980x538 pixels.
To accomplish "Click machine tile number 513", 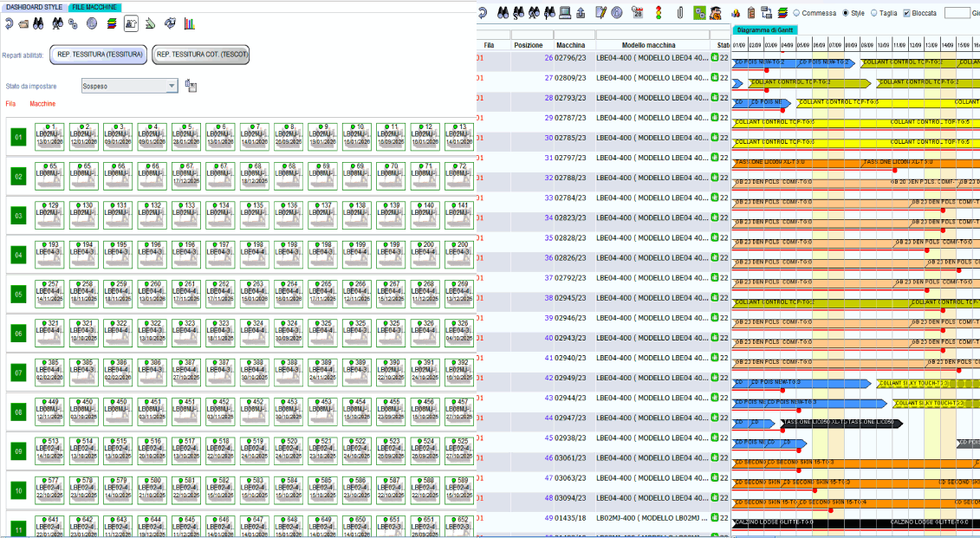I will click(x=49, y=450).
